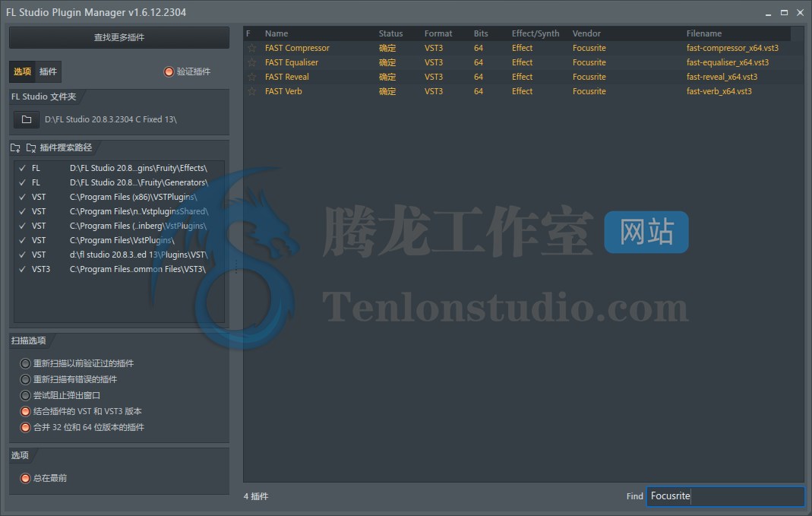
Task: Close the Plugin Manager window
Action: pos(800,12)
